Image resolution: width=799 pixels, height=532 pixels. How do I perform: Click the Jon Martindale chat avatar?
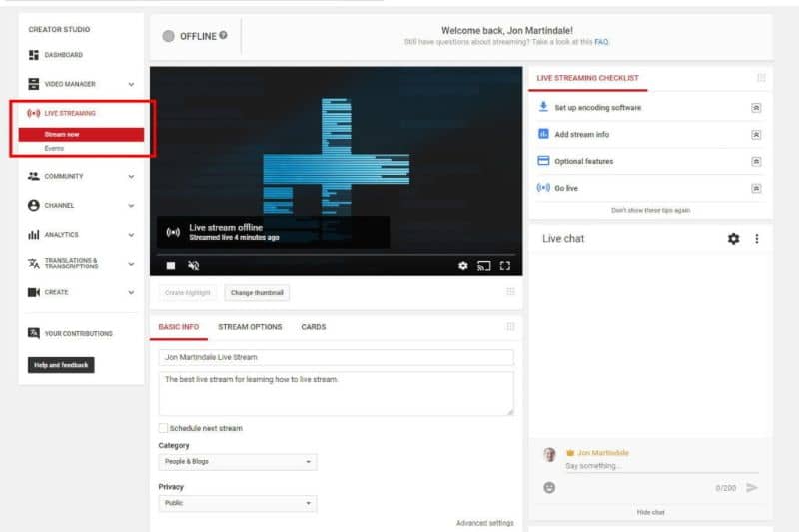click(549, 454)
